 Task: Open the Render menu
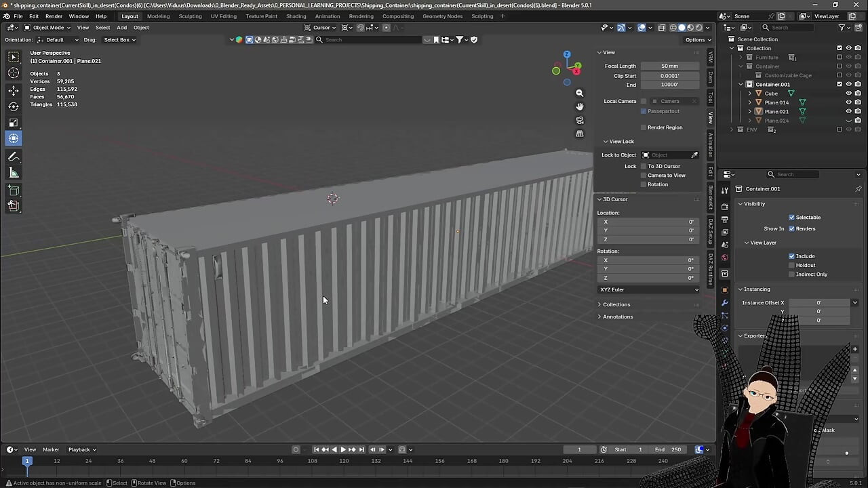pos(54,16)
